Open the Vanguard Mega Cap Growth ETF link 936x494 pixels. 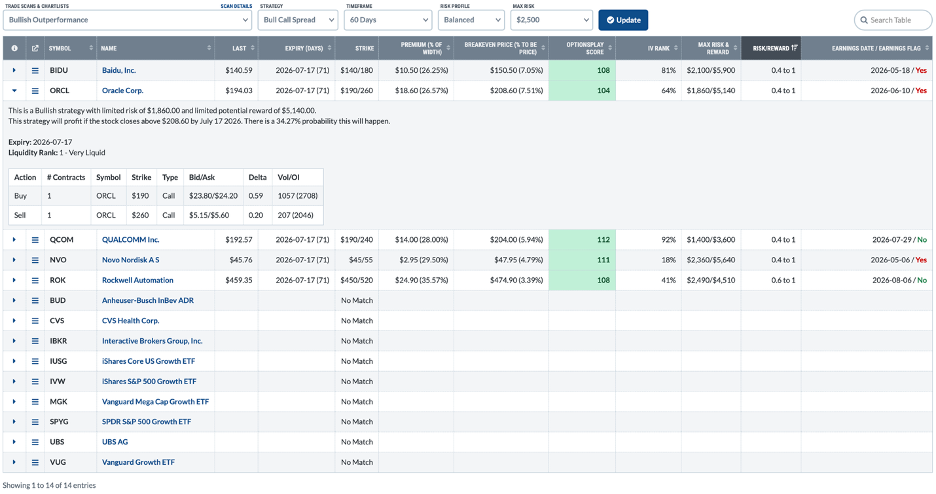tap(155, 402)
